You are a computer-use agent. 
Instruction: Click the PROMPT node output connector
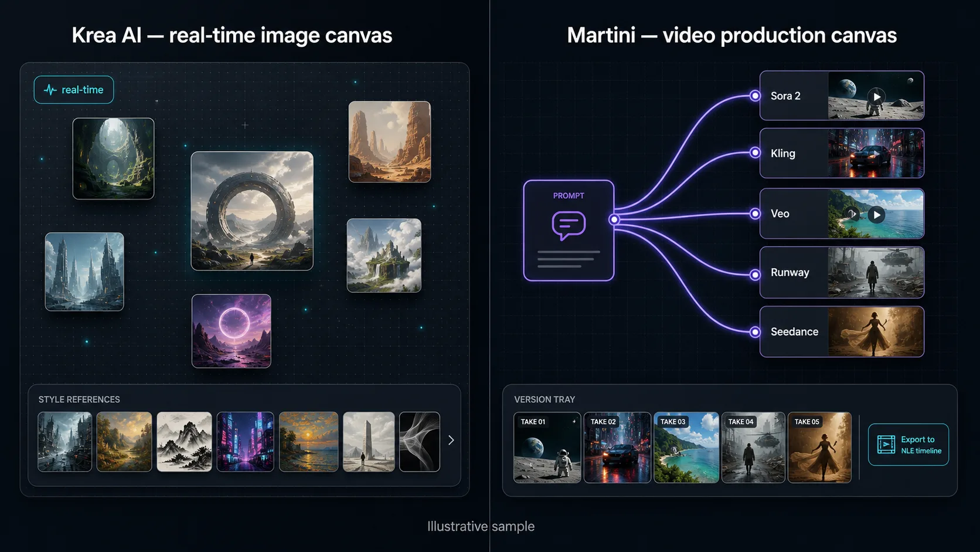[614, 219]
